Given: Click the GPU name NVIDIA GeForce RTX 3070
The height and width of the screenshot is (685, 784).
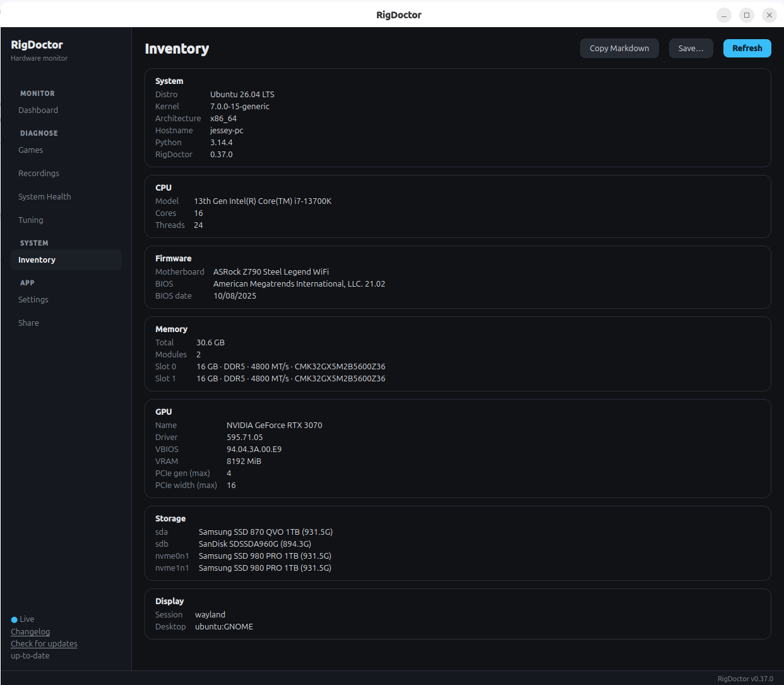Looking at the screenshot, I should click(275, 425).
